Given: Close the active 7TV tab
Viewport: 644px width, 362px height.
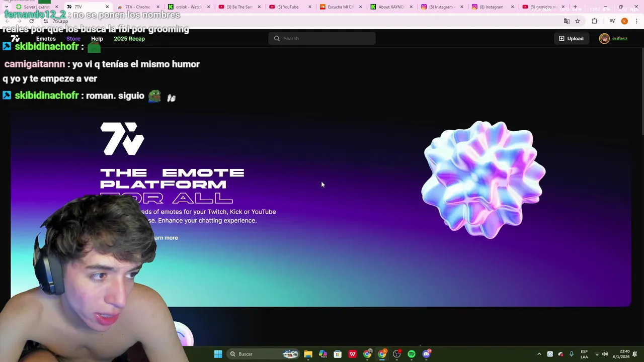Looking at the screenshot, I should point(107,7).
